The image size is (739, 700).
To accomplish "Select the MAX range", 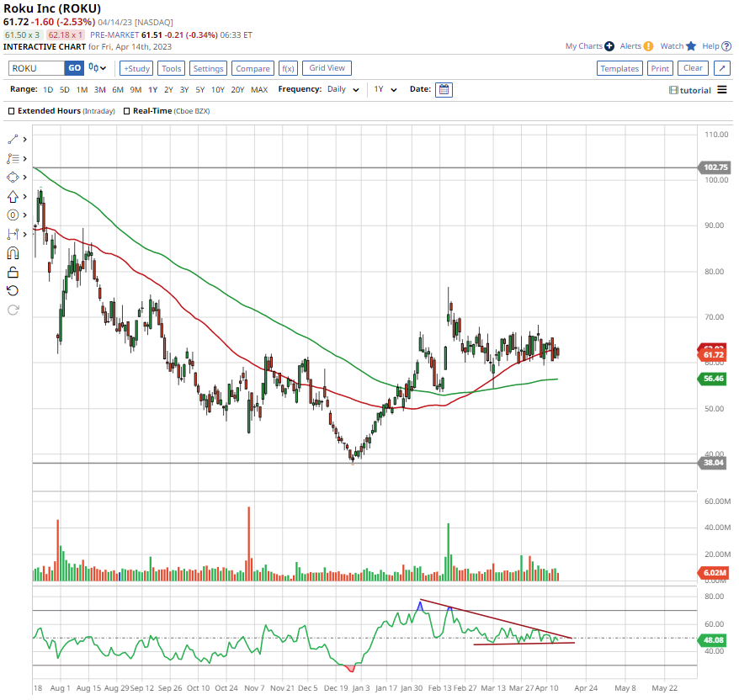I will (259, 89).
